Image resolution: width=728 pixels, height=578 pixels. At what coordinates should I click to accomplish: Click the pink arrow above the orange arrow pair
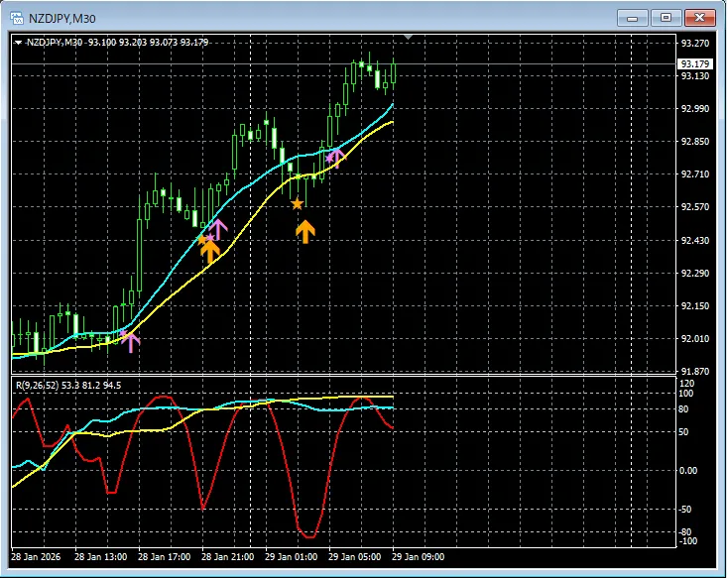(217, 228)
